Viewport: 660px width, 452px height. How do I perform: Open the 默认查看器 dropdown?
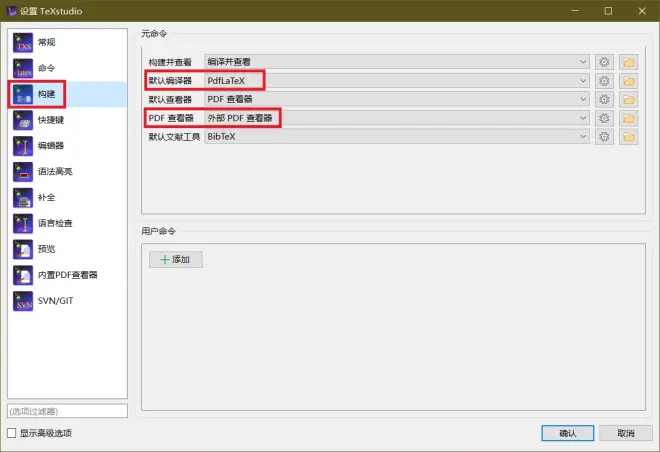(397, 99)
